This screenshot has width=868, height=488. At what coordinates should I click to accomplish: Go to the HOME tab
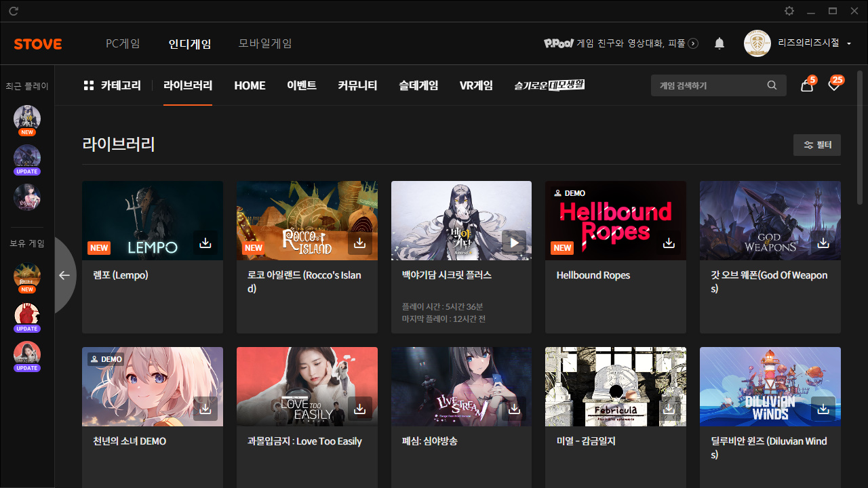click(x=250, y=85)
